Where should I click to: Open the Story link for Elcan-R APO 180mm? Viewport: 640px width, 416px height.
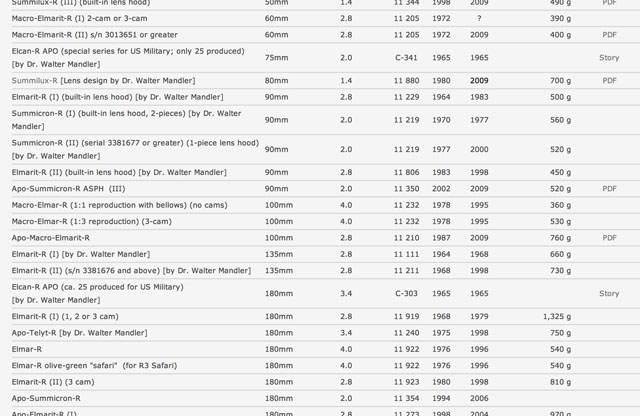[x=609, y=293]
